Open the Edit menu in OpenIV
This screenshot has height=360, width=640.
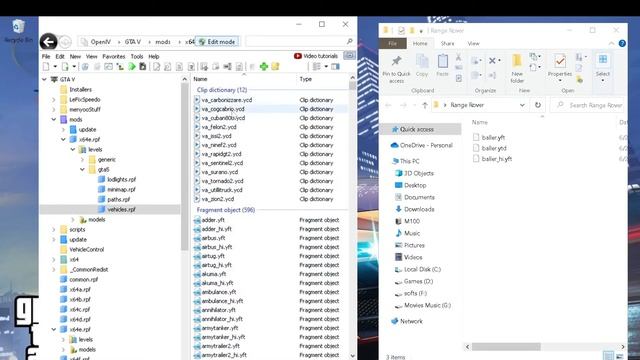pos(60,56)
